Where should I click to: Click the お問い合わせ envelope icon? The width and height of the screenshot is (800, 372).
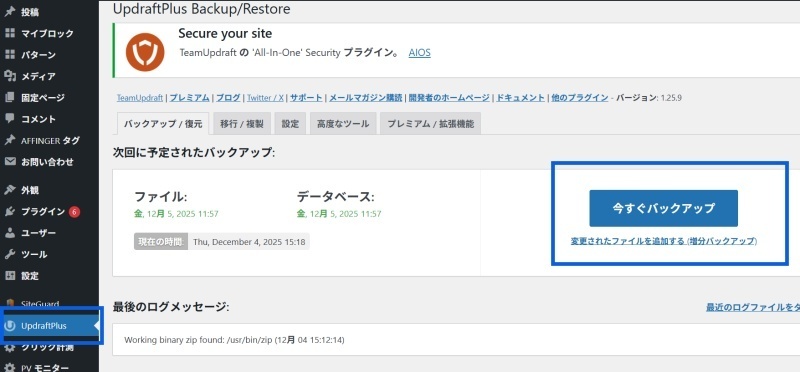point(10,162)
